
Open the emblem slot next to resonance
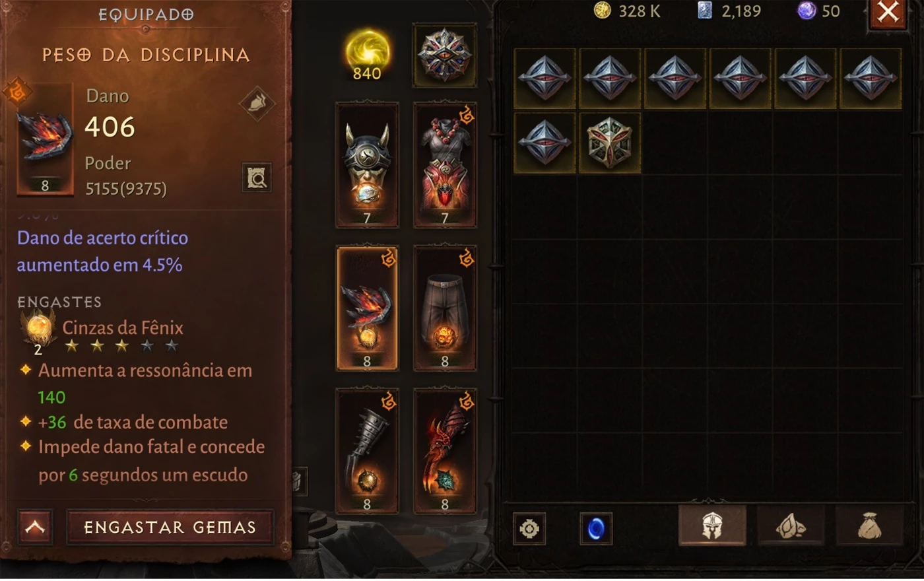(x=445, y=55)
